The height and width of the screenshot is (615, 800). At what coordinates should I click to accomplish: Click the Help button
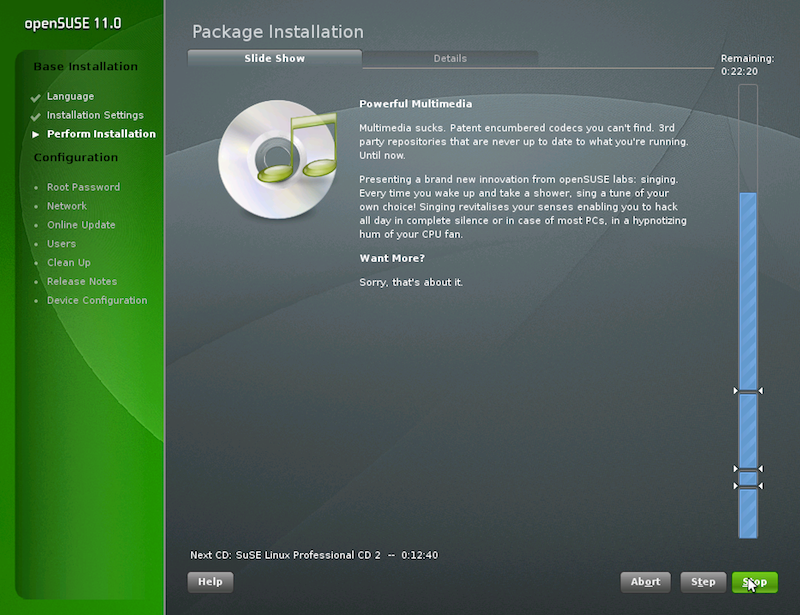[x=210, y=582]
